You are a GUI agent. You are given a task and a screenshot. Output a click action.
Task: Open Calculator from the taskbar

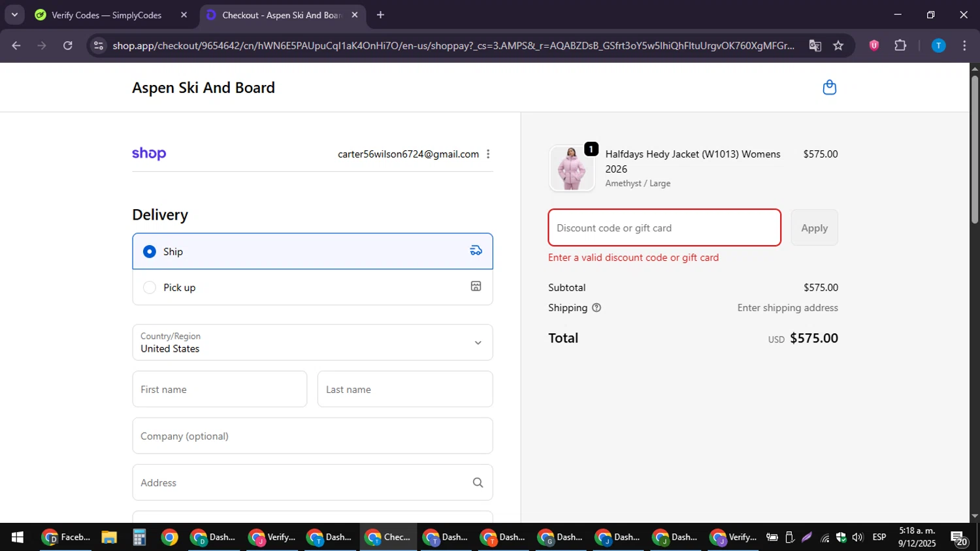click(x=139, y=537)
